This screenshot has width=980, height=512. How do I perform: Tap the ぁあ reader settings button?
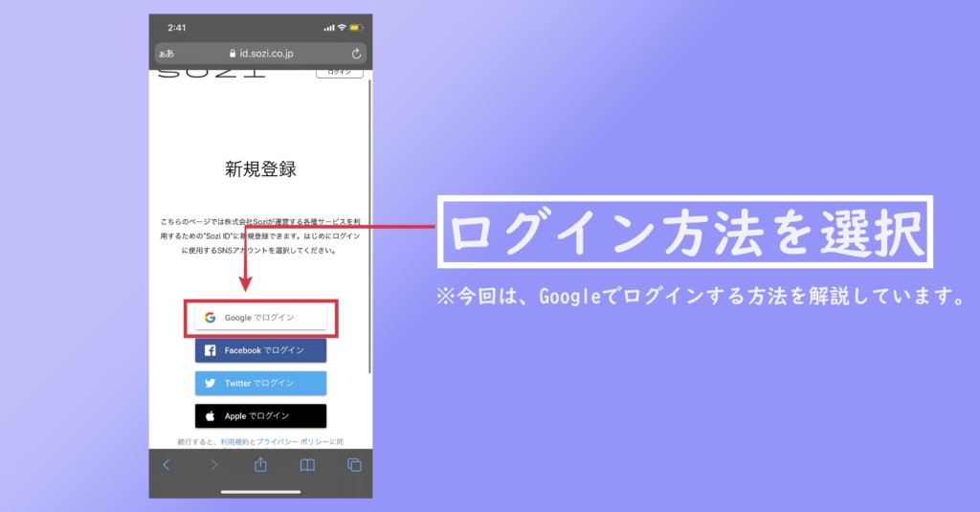tap(167, 54)
